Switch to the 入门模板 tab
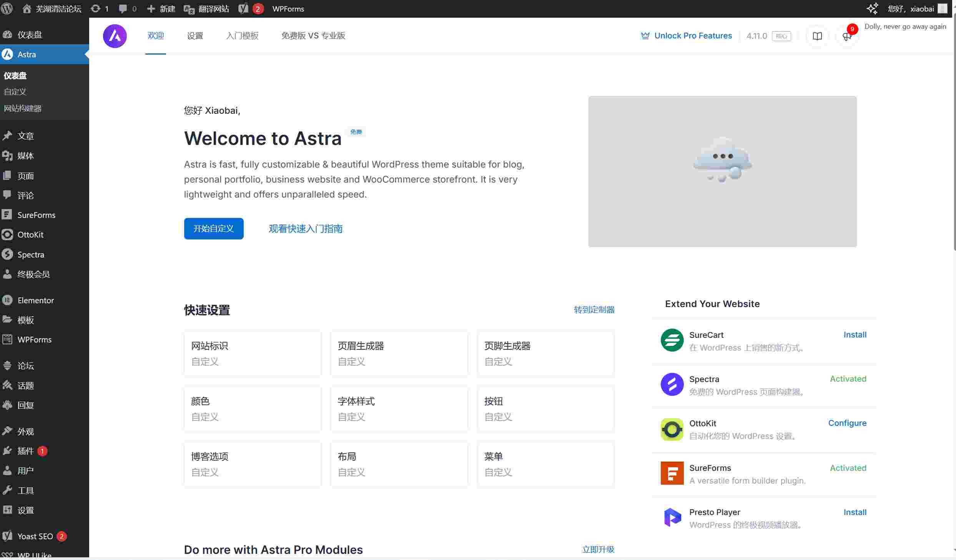956x560 pixels. [242, 36]
